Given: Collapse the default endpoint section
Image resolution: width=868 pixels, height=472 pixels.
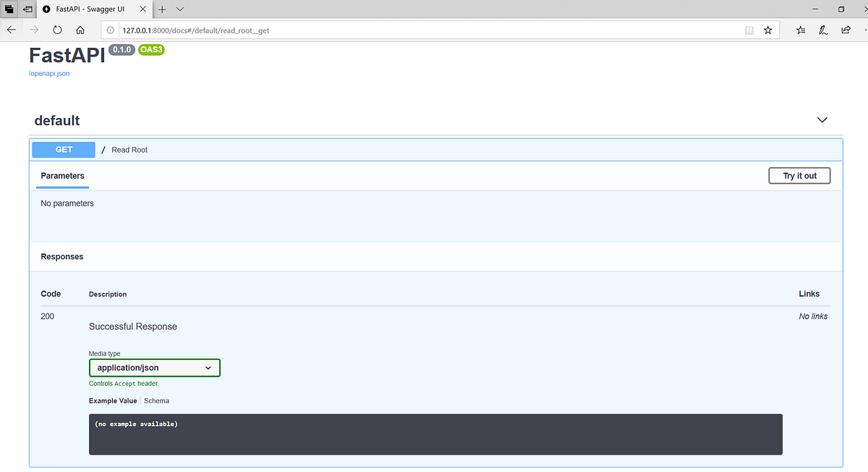Looking at the screenshot, I should [x=822, y=119].
